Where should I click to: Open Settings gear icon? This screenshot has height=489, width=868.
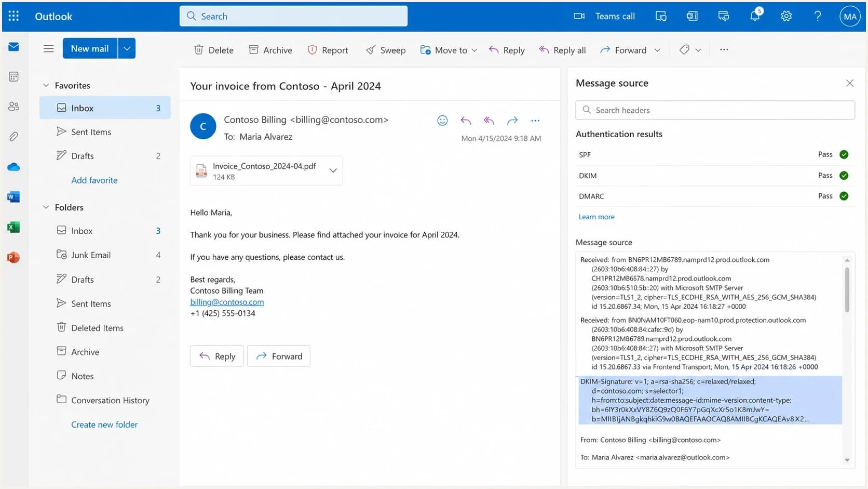click(786, 16)
